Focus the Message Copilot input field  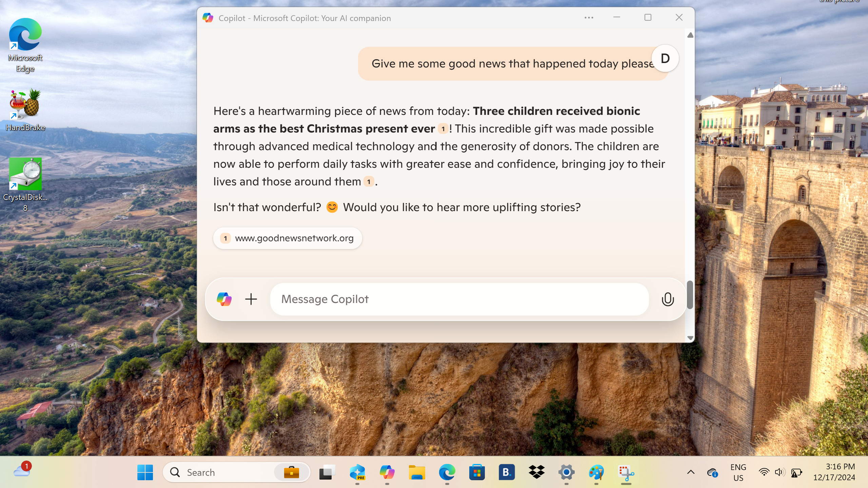coord(459,299)
